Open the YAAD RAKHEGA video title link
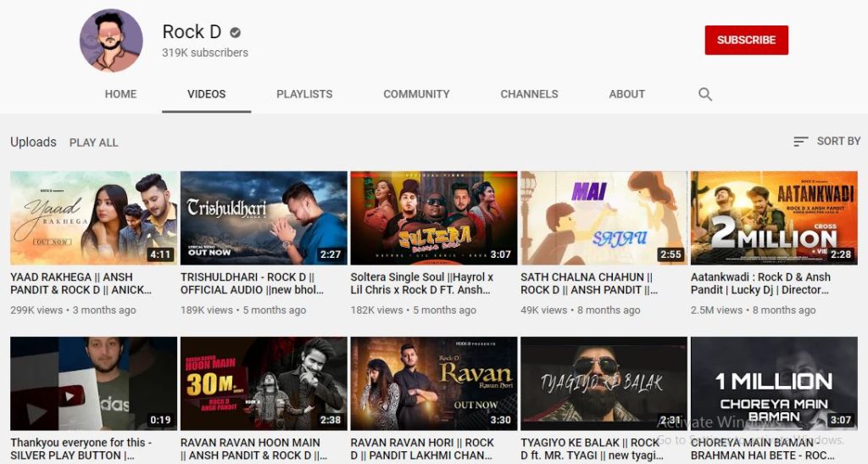 (x=81, y=283)
